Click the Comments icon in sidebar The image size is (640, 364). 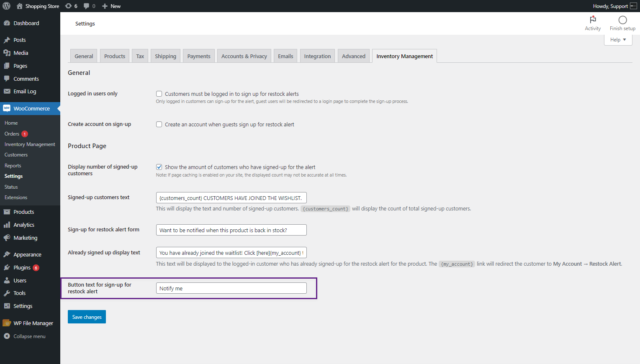pos(7,79)
